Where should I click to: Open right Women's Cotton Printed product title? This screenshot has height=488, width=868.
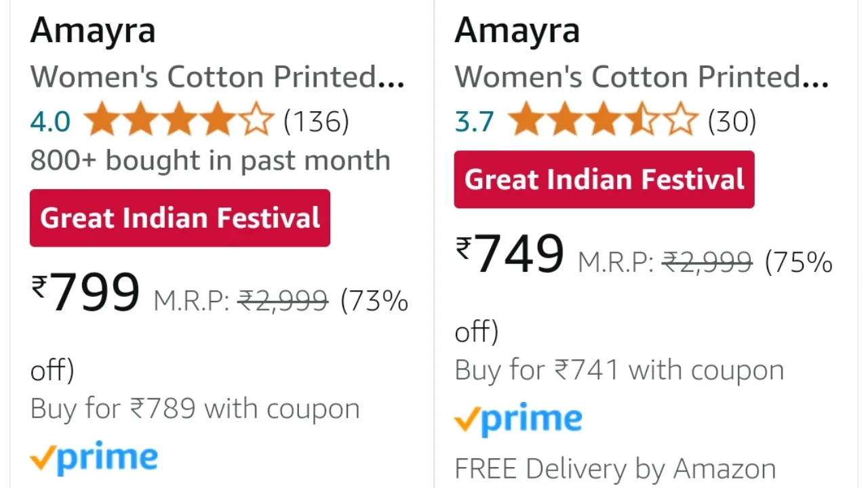pyautogui.click(x=641, y=77)
